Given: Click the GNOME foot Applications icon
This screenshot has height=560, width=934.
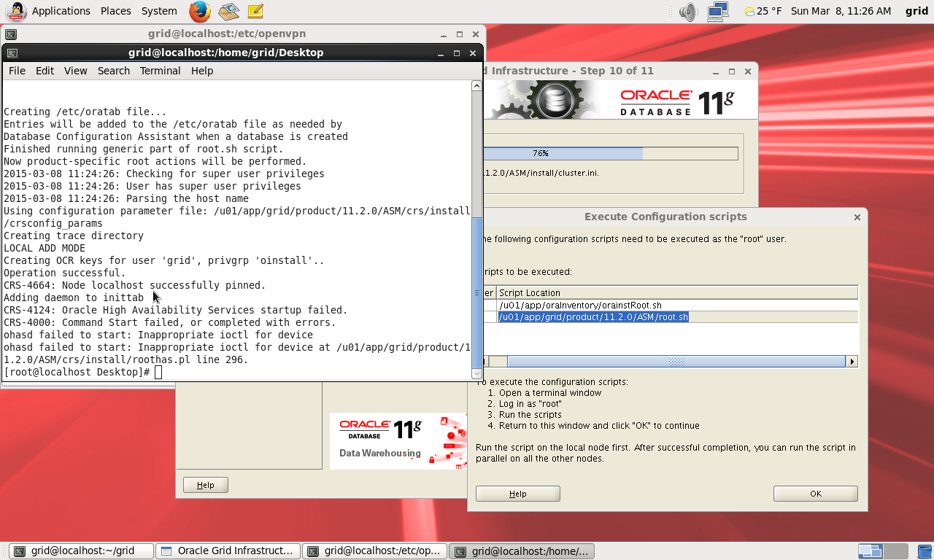Looking at the screenshot, I should (x=15, y=11).
